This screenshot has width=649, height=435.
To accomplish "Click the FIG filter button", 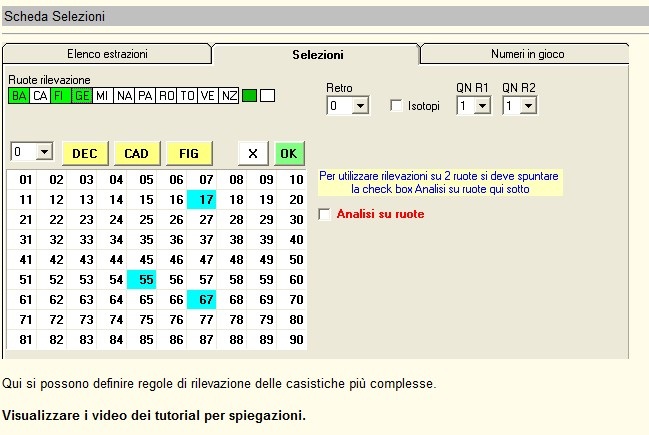I will pyautogui.click(x=189, y=153).
